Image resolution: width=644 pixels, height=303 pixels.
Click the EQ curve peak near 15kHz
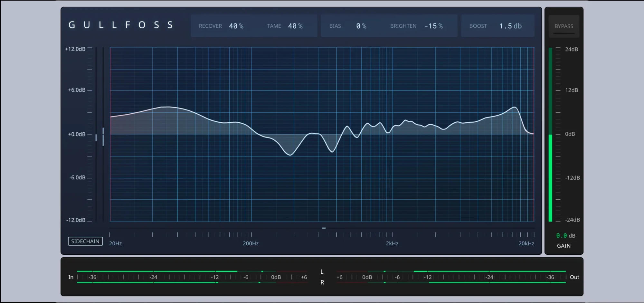click(x=515, y=107)
